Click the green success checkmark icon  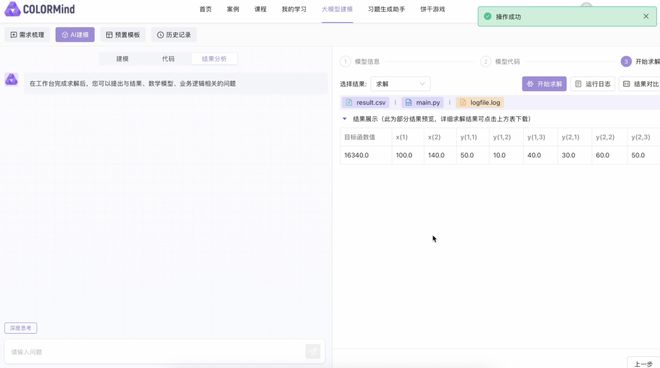(x=487, y=16)
